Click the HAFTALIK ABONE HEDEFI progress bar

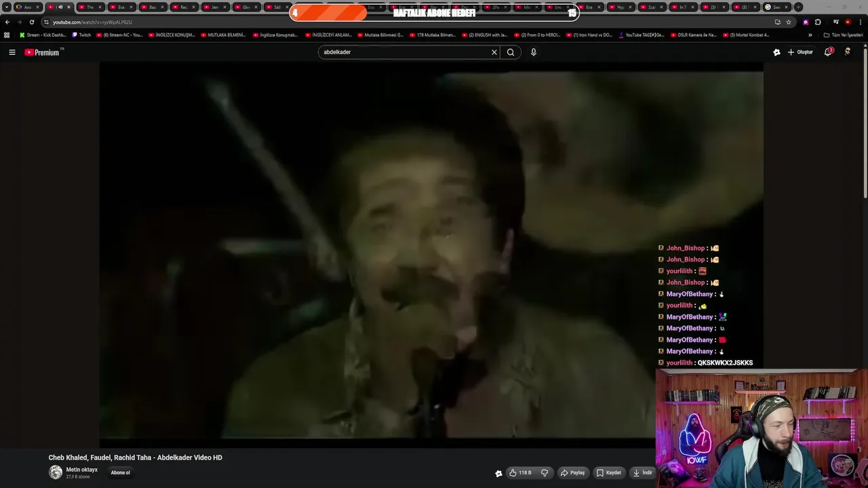(434, 13)
